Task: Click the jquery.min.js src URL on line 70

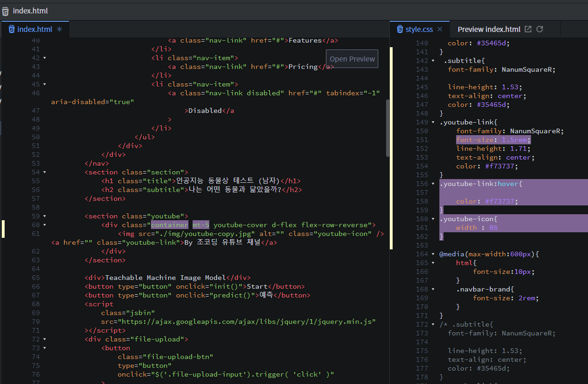Action: pos(247,322)
